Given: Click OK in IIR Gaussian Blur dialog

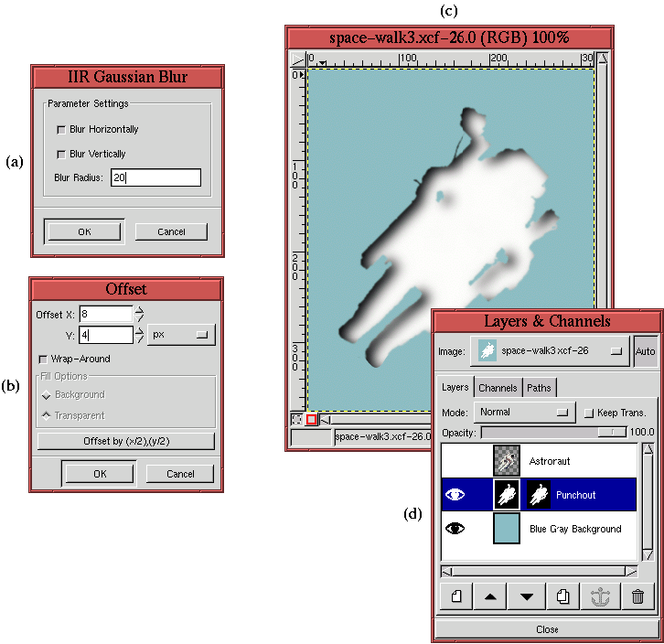Looking at the screenshot, I should [84, 231].
